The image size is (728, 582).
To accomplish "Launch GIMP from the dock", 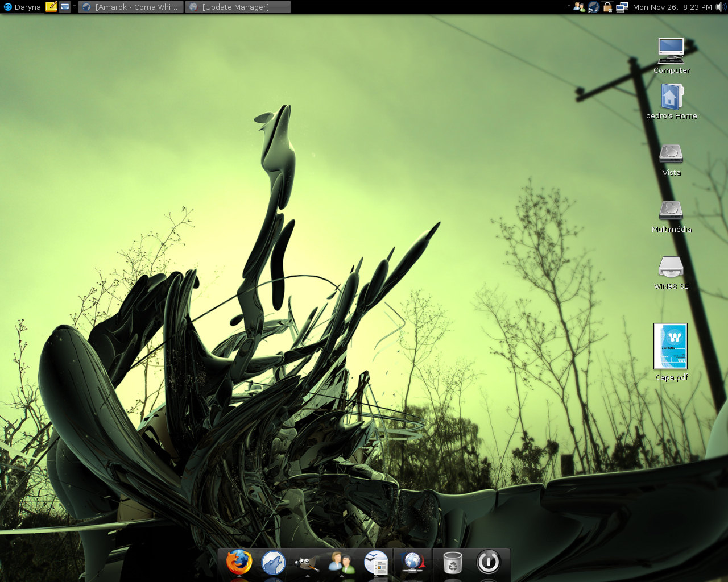I will pos(307,563).
